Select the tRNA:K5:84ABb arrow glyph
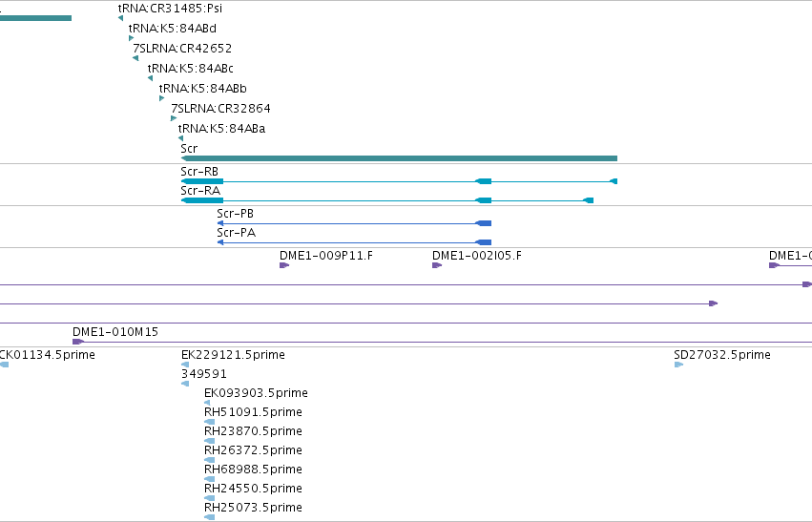The height and width of the screenshot is (522, 812). [x=161, y=98]
